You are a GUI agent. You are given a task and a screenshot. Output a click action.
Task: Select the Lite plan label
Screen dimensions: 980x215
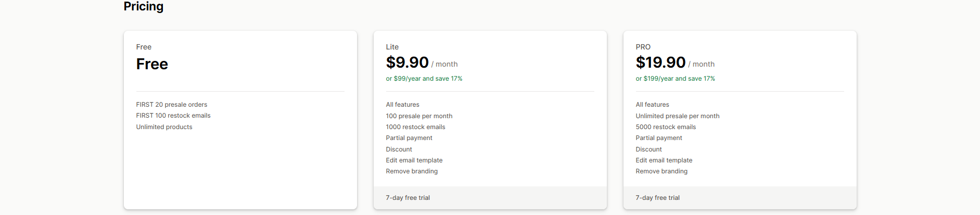click(x=392, y=47)
